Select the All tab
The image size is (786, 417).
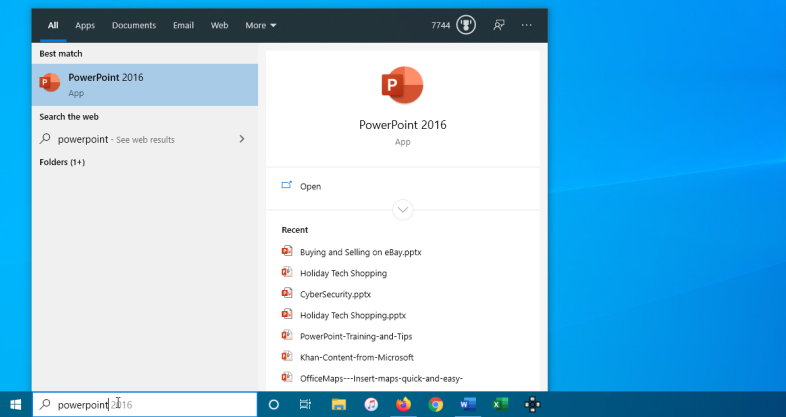coord(53,25)
